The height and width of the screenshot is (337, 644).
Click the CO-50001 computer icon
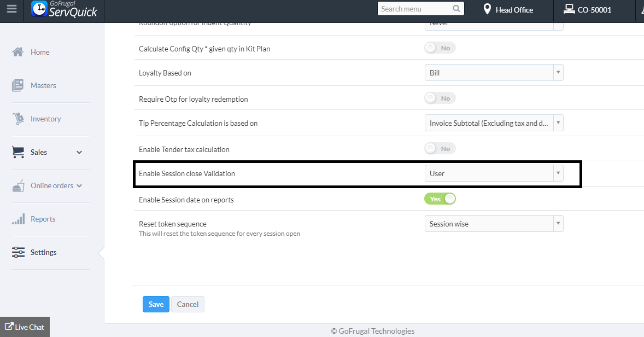[x=569, y=9]
